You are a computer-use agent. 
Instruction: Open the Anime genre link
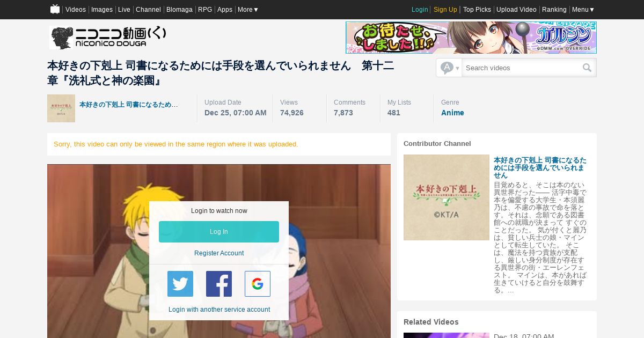pos(452,113)
